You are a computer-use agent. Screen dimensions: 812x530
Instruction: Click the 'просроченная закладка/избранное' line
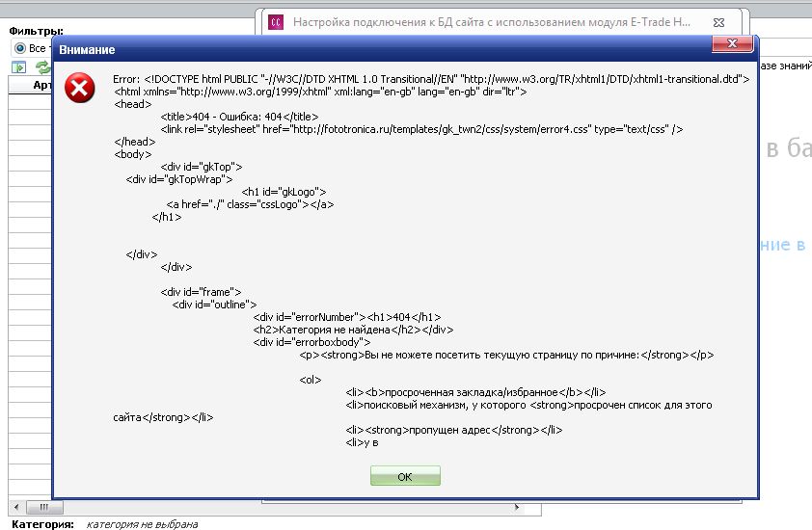(475, 392)
